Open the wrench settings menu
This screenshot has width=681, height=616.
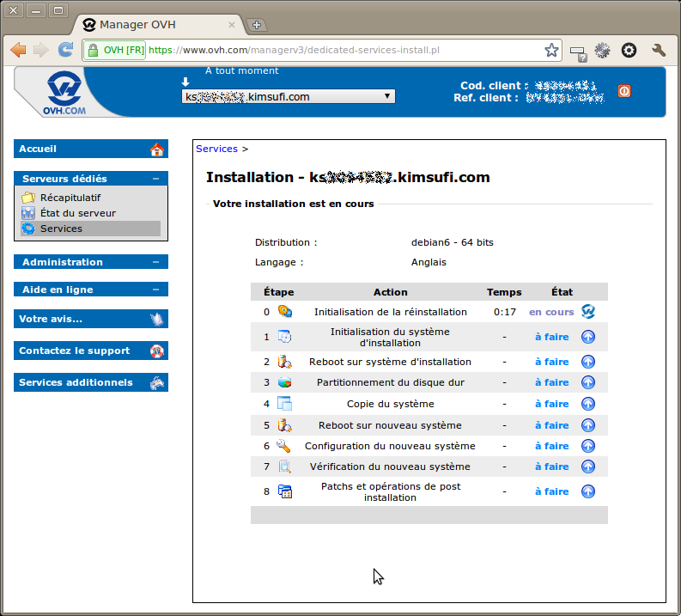pos(659,51)
